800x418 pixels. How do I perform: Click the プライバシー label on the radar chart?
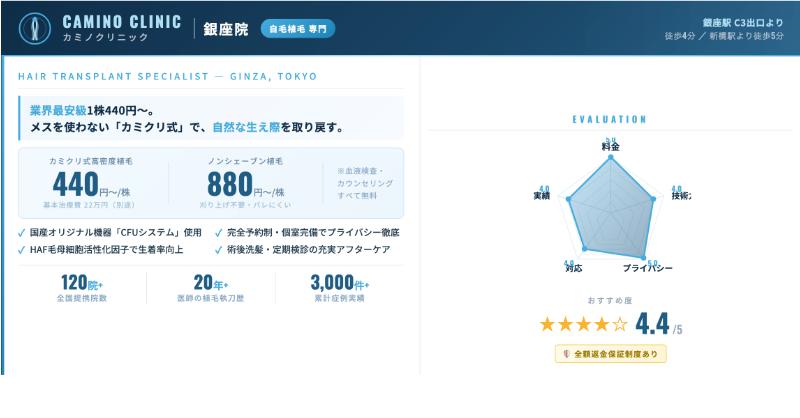click(x=647, y=269)
